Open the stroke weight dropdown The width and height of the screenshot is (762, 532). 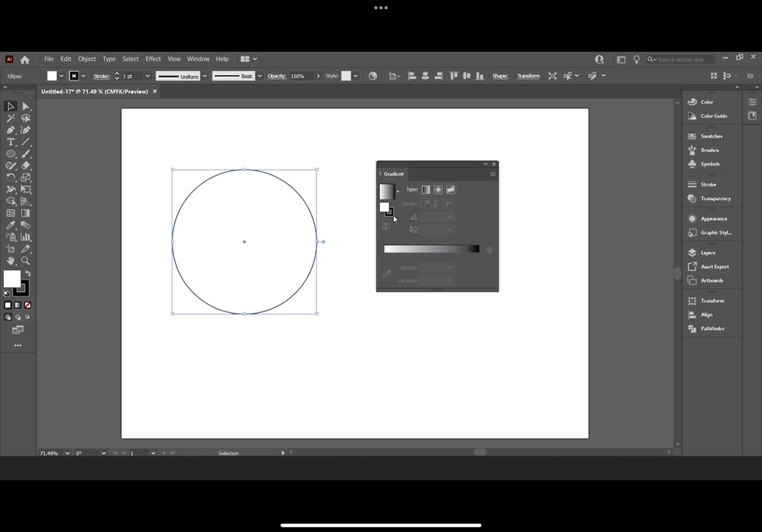[148, 76]
